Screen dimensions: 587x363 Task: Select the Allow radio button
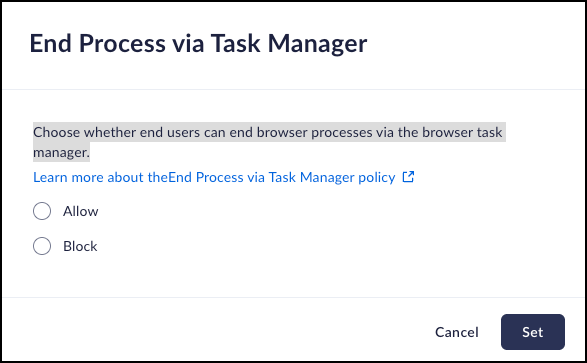pos(42,211)
